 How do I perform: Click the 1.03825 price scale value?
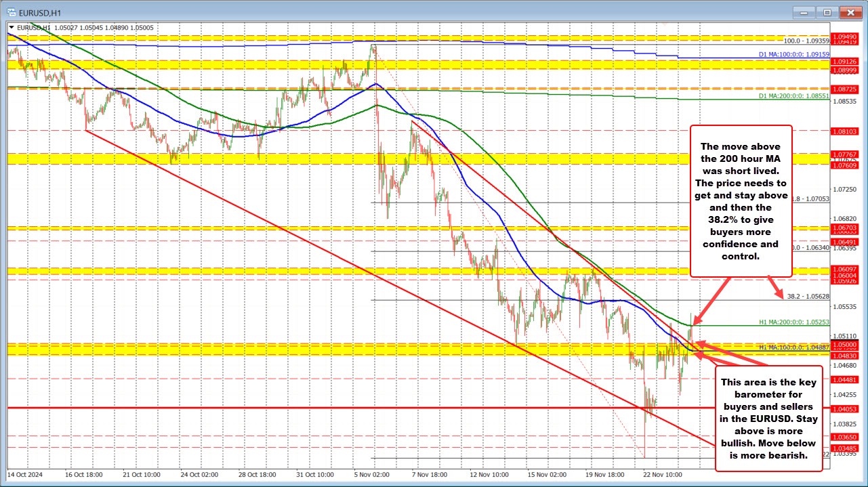click(x=844, y=423)
